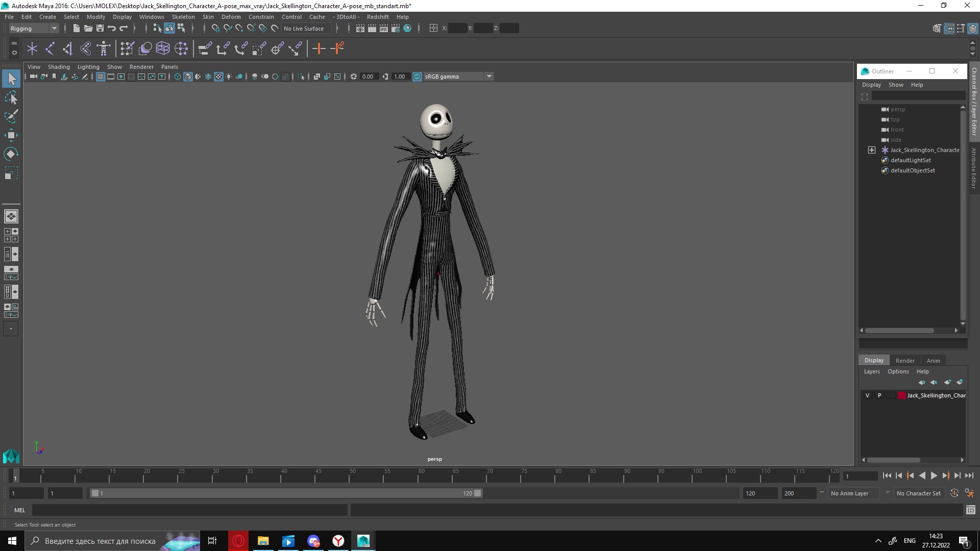Switch to the Render layer tab
980x551 pixels.
point(905,361)
